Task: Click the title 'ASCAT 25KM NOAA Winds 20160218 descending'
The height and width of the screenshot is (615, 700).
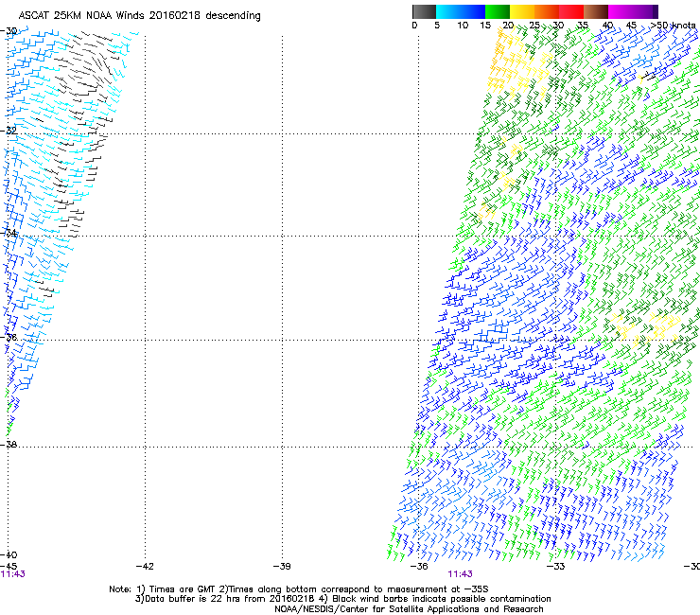Action: pos(139,16)
